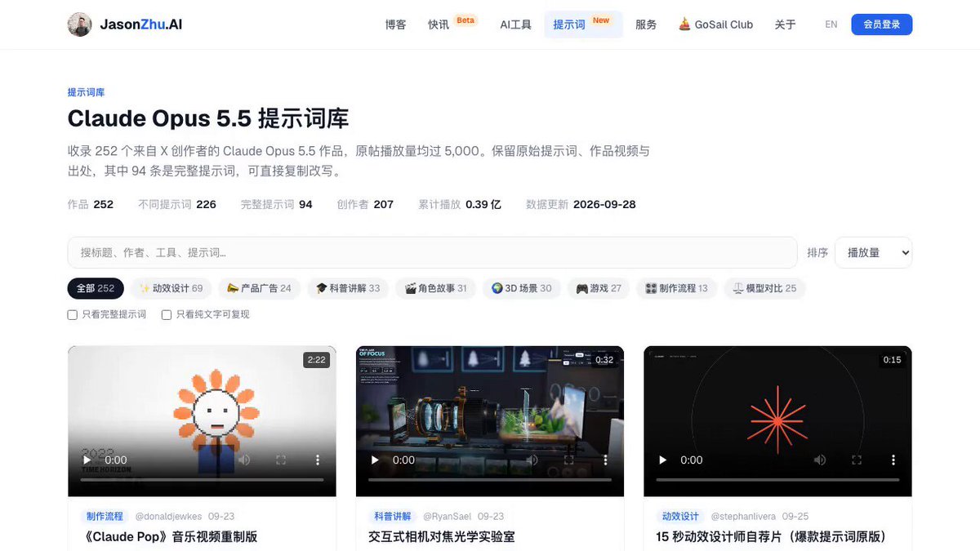Click the 提示词库 breadcrumb link
The height and width of the screenshot is (551, 980).
pos(86,92)
